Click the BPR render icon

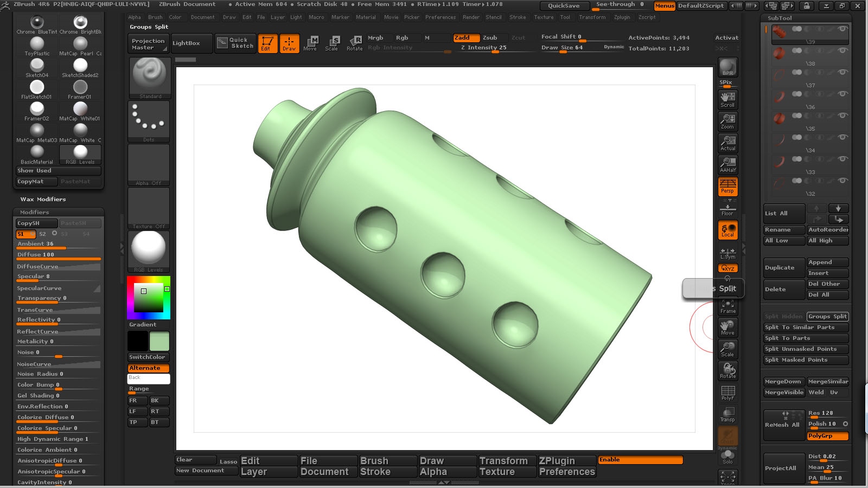pos(727,67)
